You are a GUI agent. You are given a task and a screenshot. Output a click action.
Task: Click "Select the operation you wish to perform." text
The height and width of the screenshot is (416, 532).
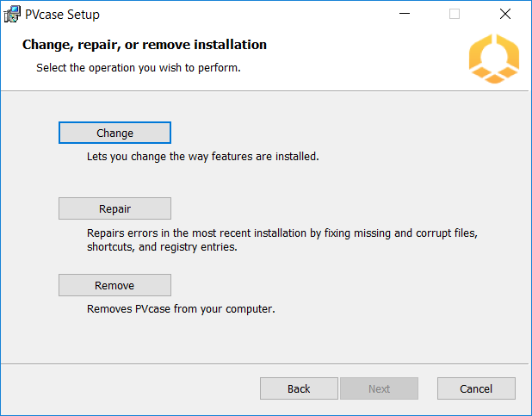(x=139, y=68)
